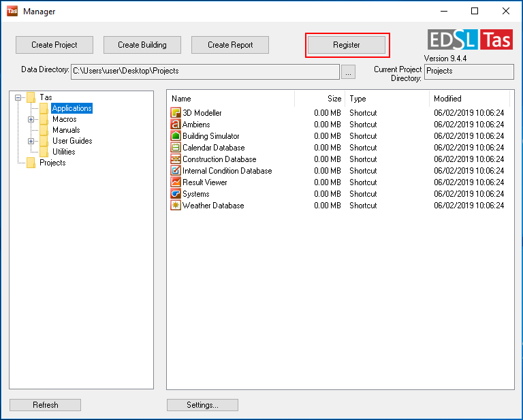Click the Applications folder icon
The width and height of the screenshot is (523, 420).
coord(44,108)
